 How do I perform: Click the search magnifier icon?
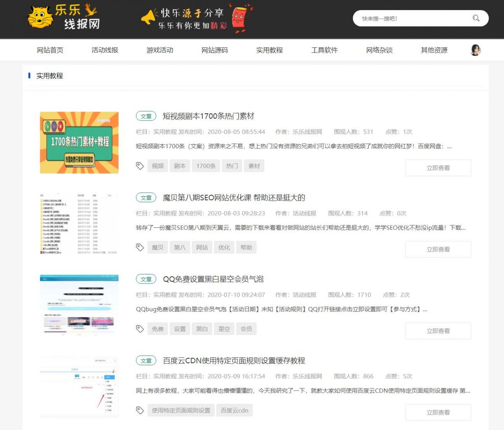pyautogui.click(x=475, y=18)
